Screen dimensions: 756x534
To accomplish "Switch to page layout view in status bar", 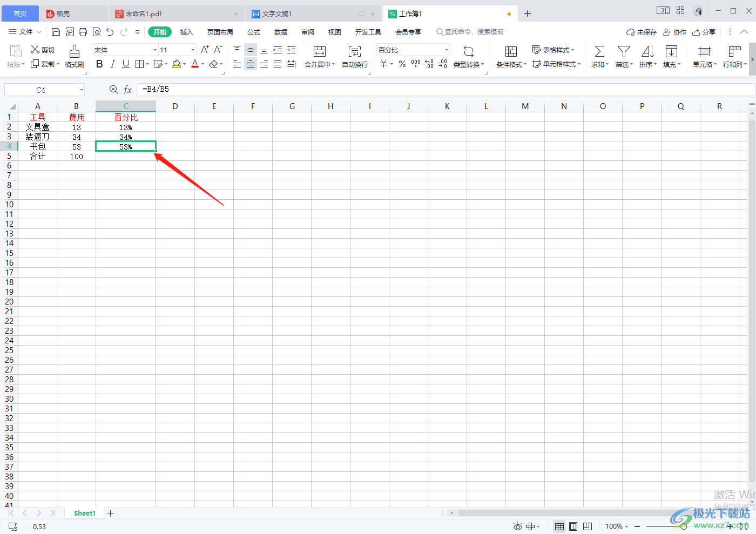I will 573,526.
